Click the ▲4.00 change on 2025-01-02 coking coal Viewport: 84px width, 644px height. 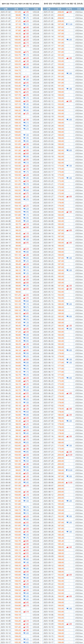point(69,12)
